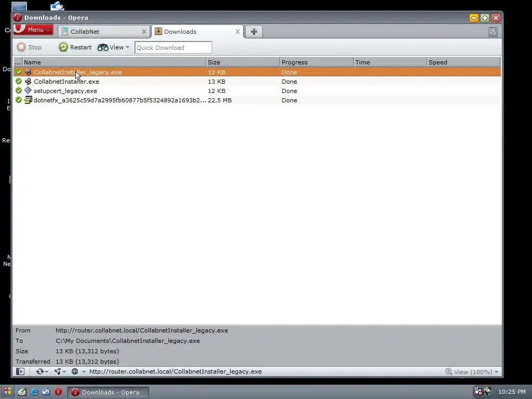Click the status bar URL text
The height and width of the screenshot is (399, 532).
click(x=176, y=371)
